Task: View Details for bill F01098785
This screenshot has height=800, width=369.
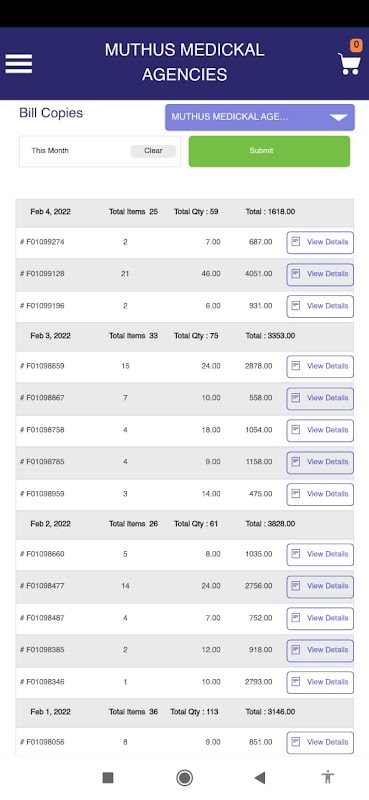Action: [320, 462]
